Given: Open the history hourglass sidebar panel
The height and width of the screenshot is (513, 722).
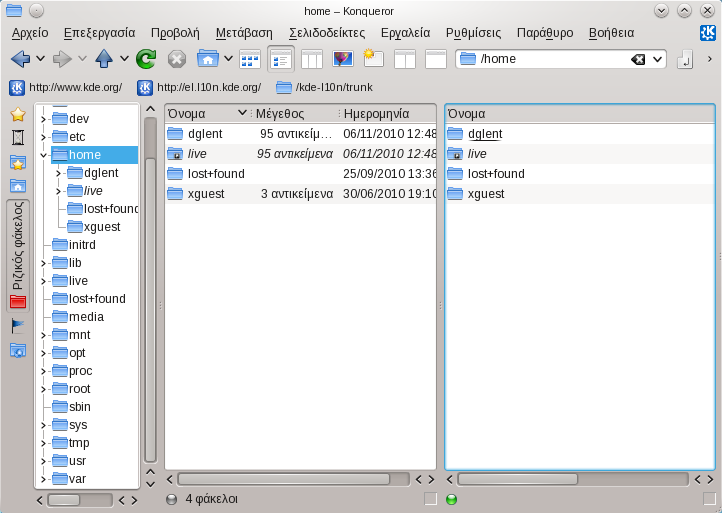Looking at the screenshot, I should pyautogui.click(x=18, y=137).
